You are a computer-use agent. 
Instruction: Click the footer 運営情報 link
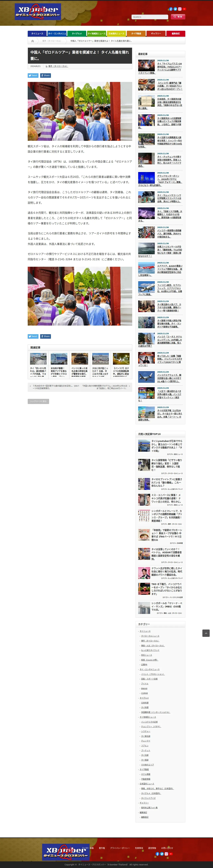coord(152,848)
